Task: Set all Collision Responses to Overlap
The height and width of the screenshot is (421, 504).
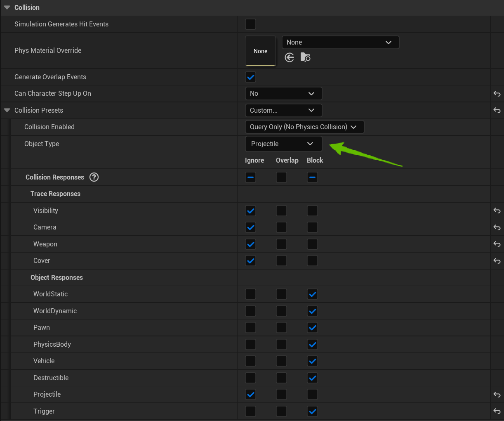Action: [281, 177]
